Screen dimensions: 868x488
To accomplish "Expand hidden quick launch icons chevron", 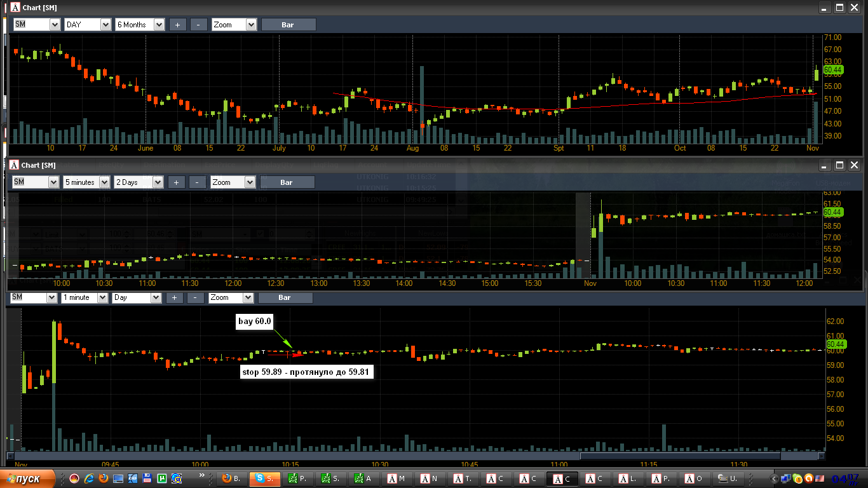I will point(202,475).
